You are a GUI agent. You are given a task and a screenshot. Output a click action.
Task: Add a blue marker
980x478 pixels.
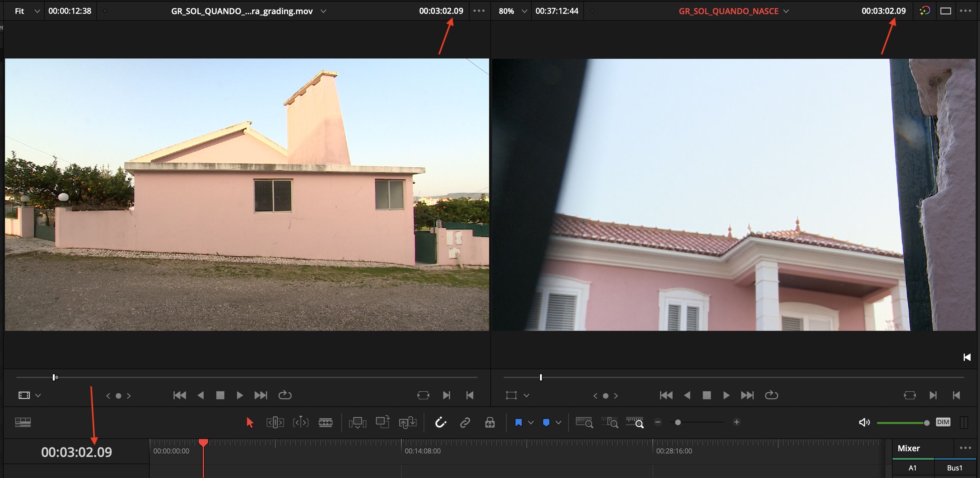(546, 422)
